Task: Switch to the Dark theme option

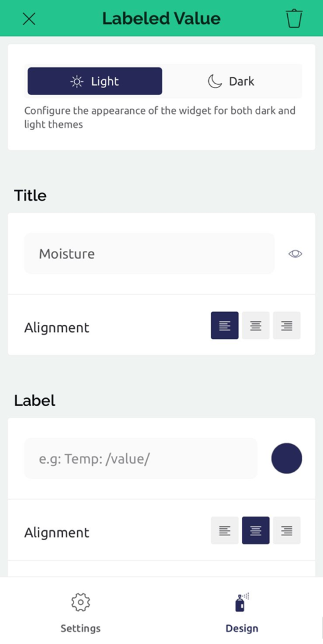Action: tap(231, 81)
